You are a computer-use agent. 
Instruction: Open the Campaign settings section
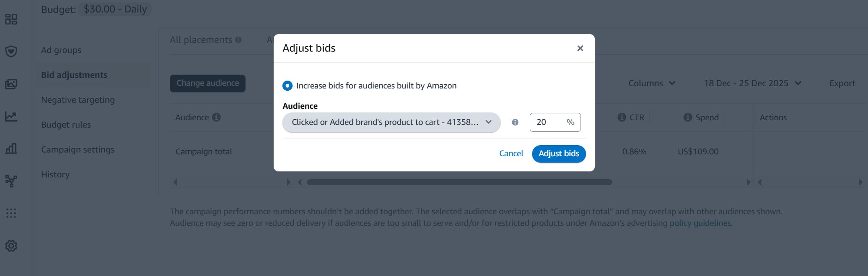click(78, 149)
